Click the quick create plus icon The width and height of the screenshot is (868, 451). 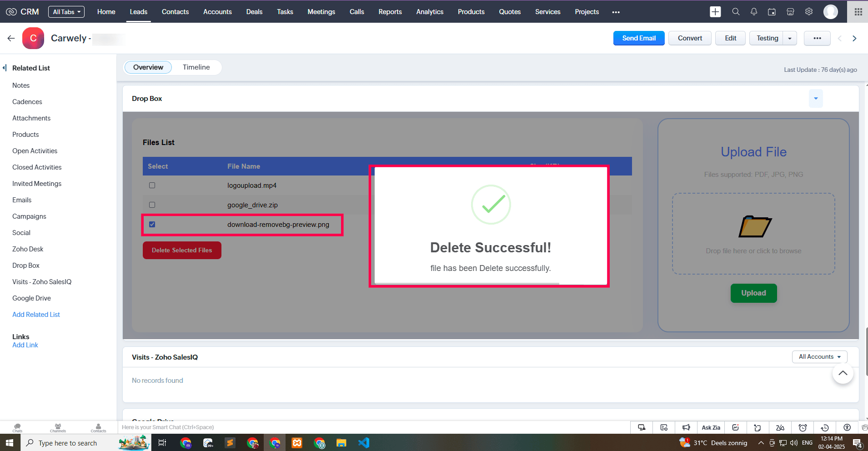[715, 12]
